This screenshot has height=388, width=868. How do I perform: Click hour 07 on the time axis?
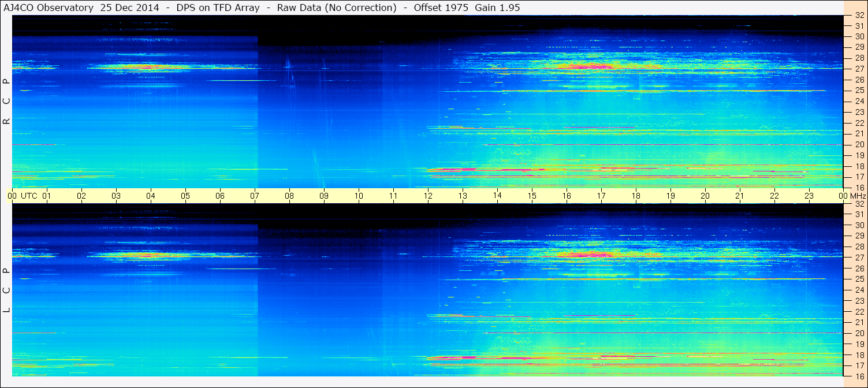[x=255, y=196]
